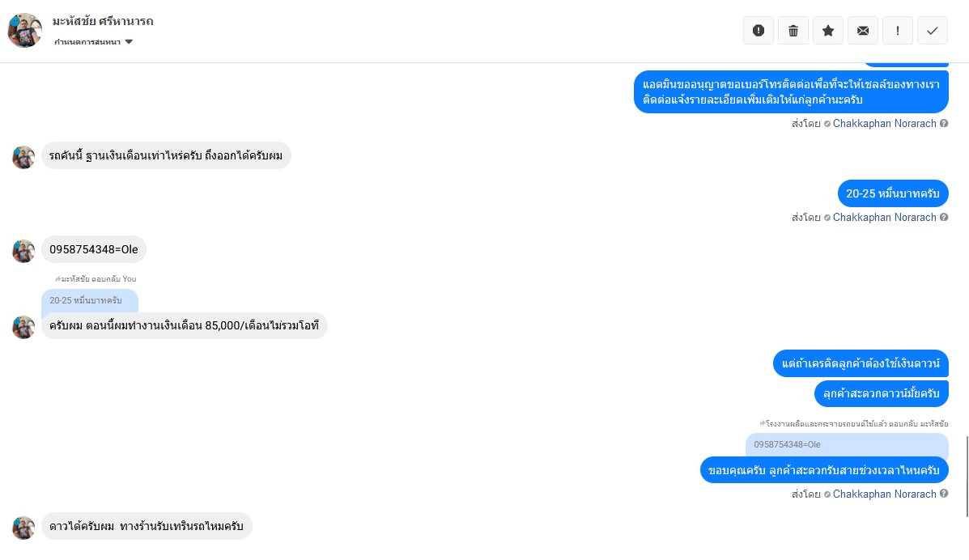Click avatar next to the last customer message

pos(23,528)
